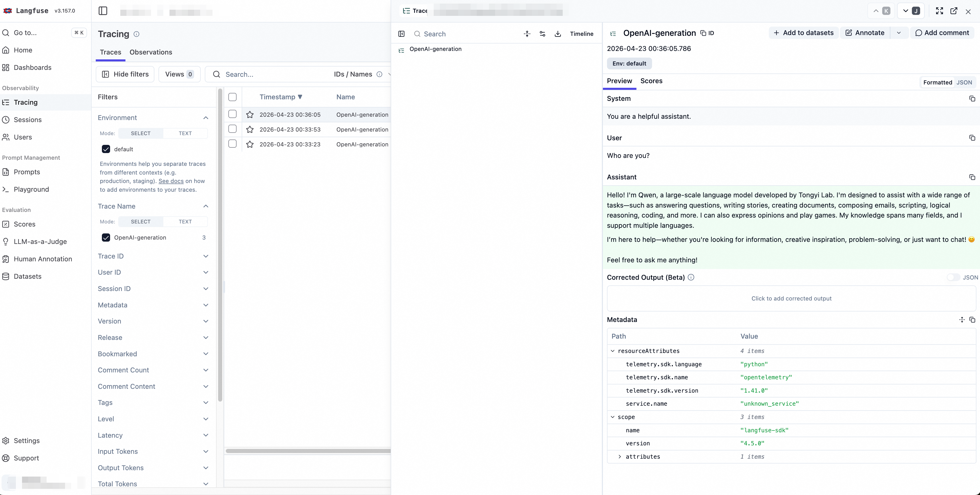Sort by the Timestamp column header
Image resolution: width=980 pixels, height=495 pixels.
click(281, 97)
